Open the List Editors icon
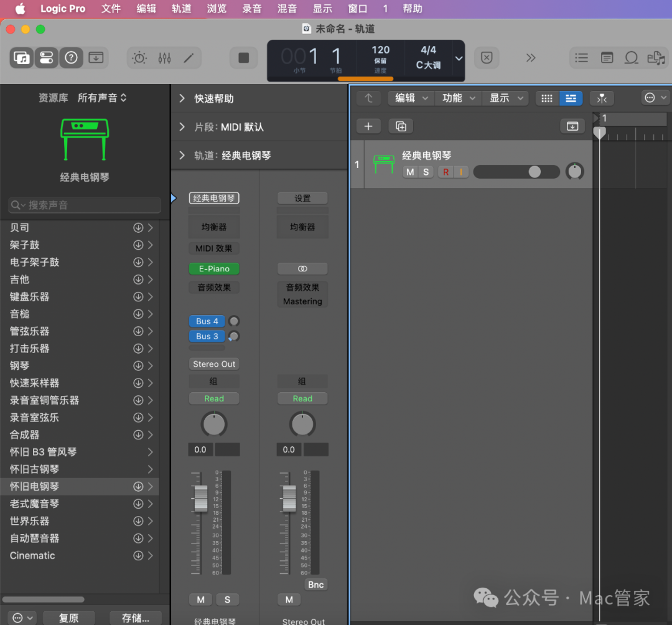 [x=581, y=57]
